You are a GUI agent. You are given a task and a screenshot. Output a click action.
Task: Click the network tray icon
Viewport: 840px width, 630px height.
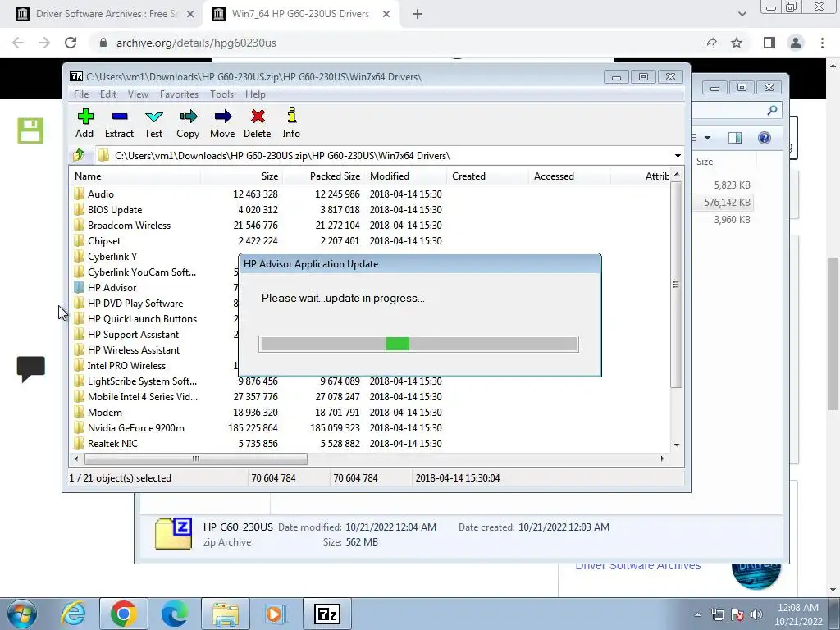click(x=717, y=614)
